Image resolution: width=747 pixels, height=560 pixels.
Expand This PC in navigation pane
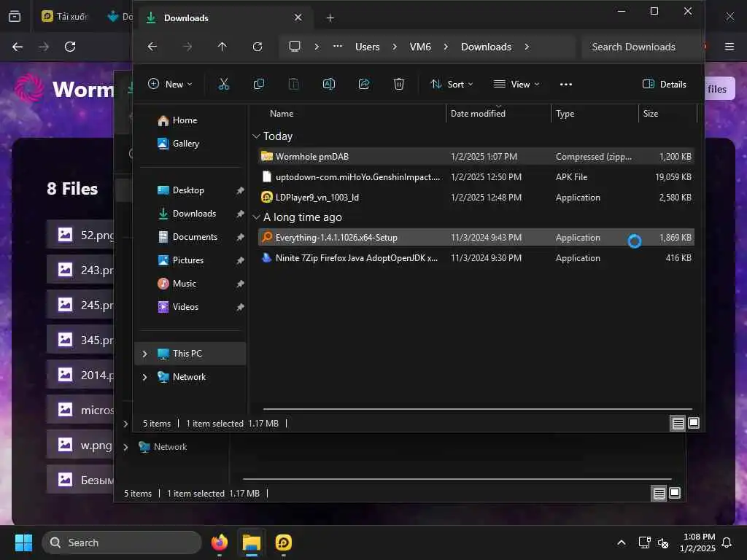click(x=144, y=354)
